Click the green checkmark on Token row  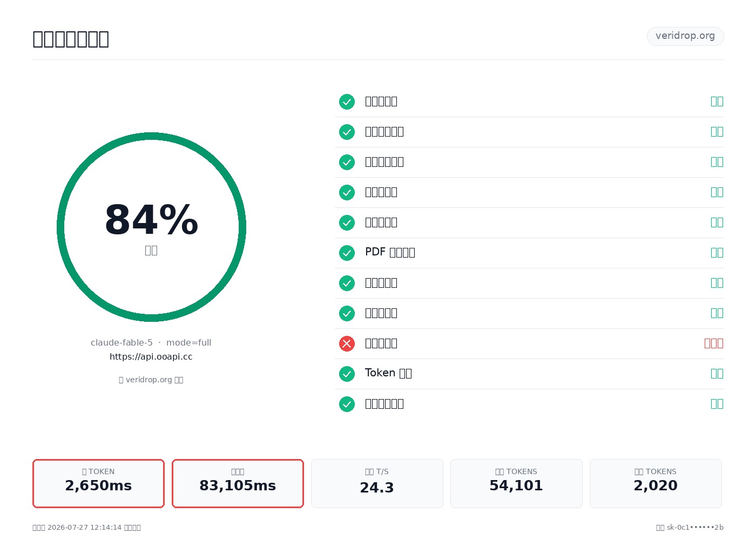point(347,374)
